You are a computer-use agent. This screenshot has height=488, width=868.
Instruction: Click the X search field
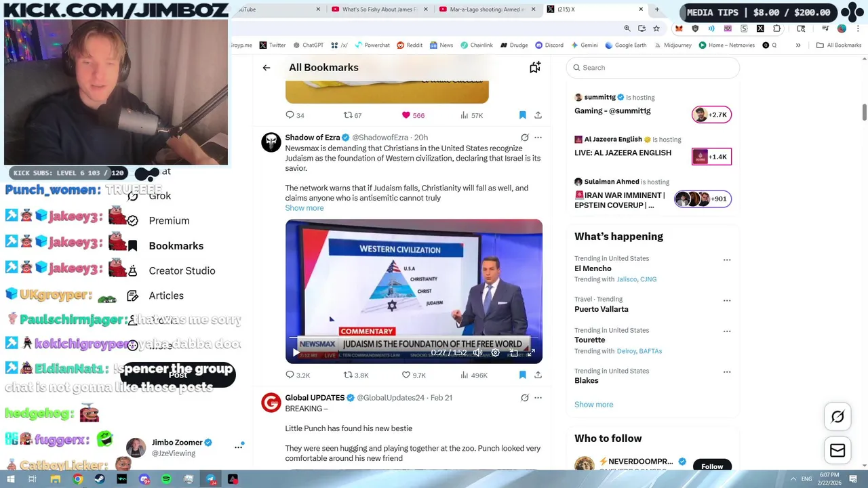(652, 68)
